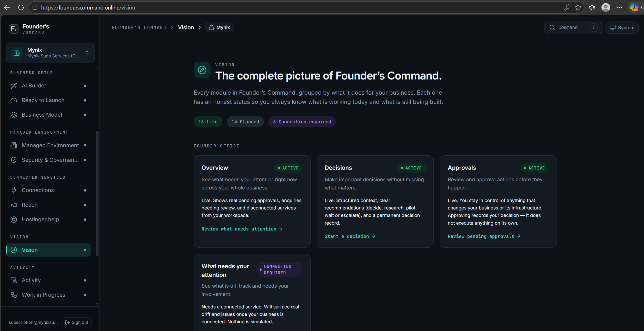644x331 pixels.
Task: Open the Overview card title
Action: click(215, 168)
